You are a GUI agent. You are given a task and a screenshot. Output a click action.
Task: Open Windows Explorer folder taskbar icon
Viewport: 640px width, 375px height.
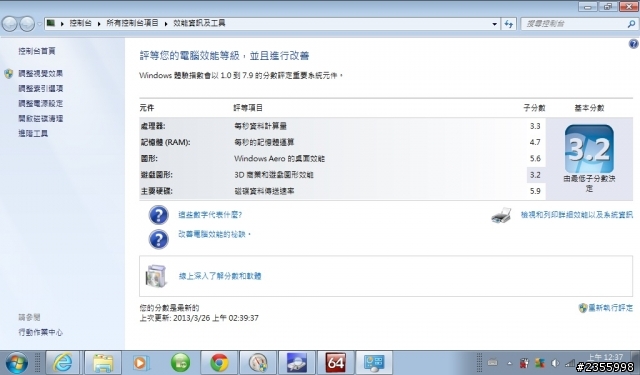pos(103,362)
